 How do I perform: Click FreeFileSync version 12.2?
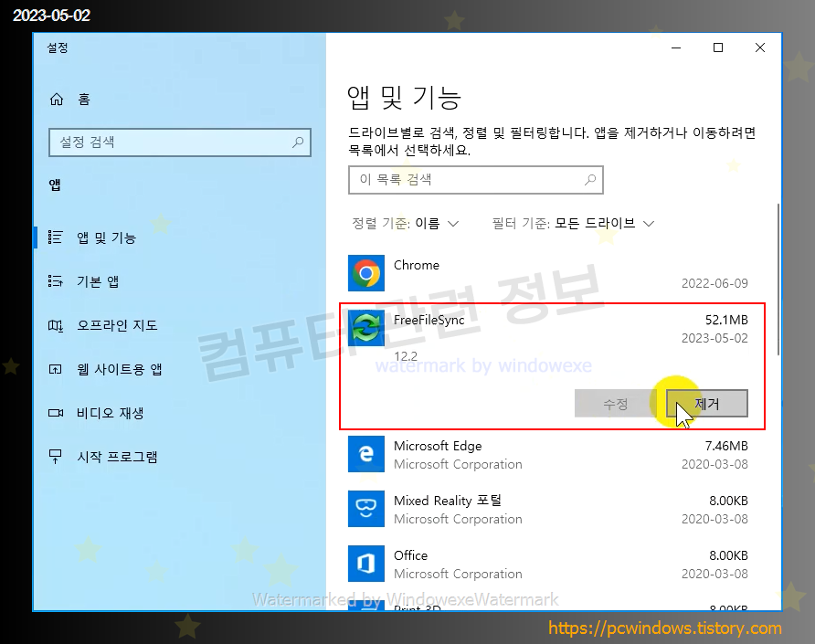click(406, 356)
